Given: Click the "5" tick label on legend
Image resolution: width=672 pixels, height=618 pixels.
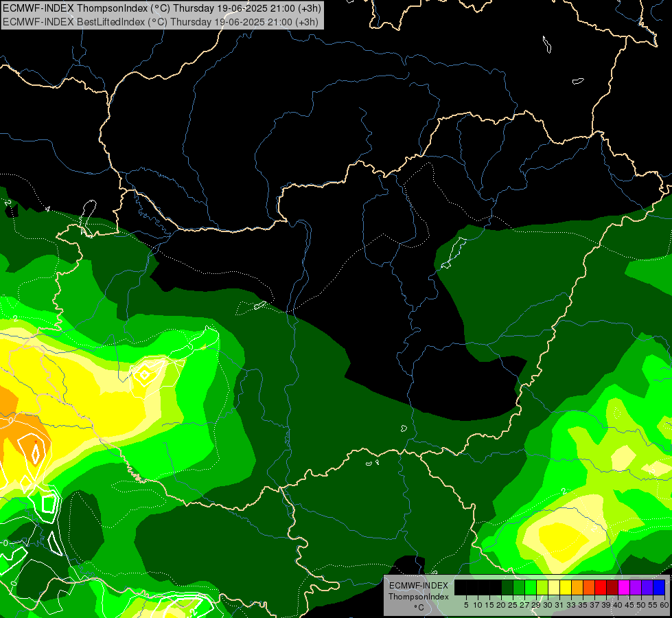Looking at the screenshot, I should tap(466, 605).
